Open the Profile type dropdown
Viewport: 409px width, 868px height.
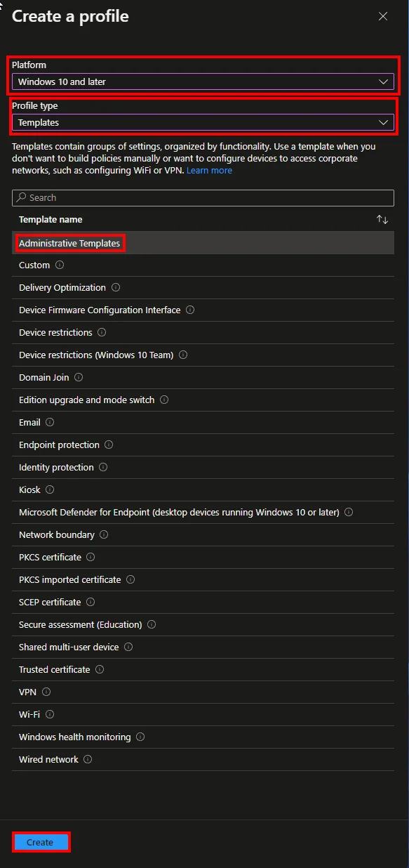203,122
